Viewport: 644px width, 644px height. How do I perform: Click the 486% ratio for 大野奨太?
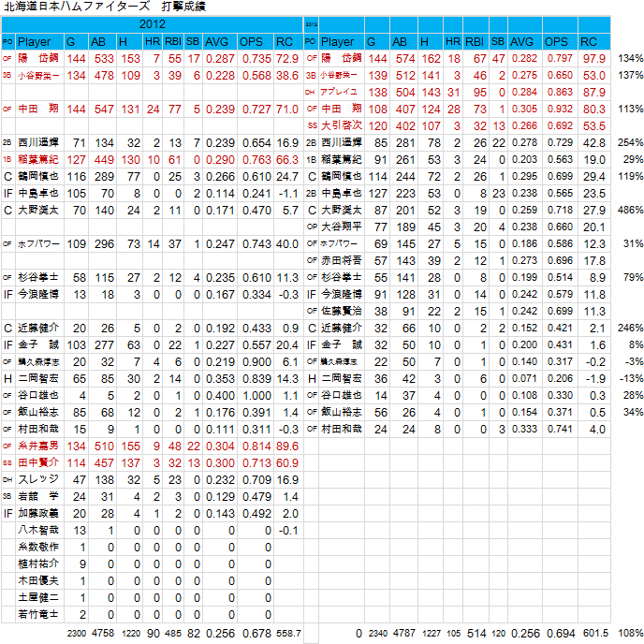[x=630, y=210]
